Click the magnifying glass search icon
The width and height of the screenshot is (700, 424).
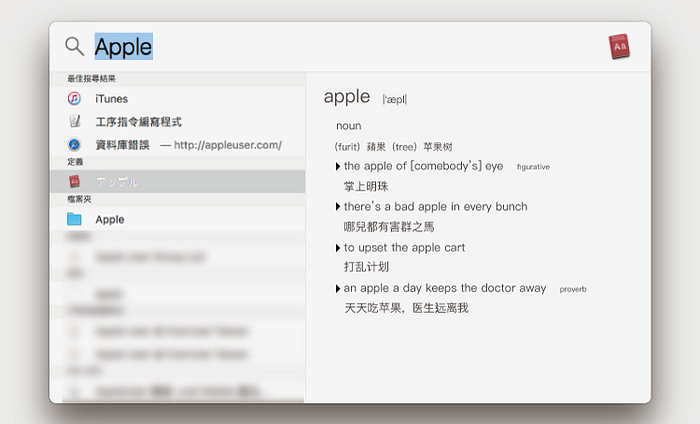tap(74, 46)
